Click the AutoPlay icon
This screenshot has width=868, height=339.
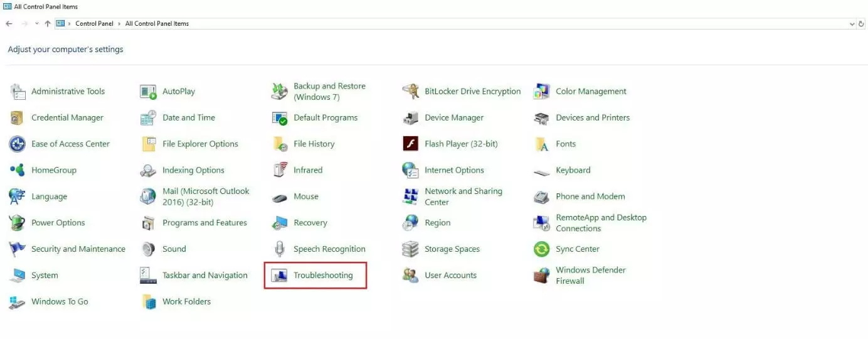click(149, 92)
